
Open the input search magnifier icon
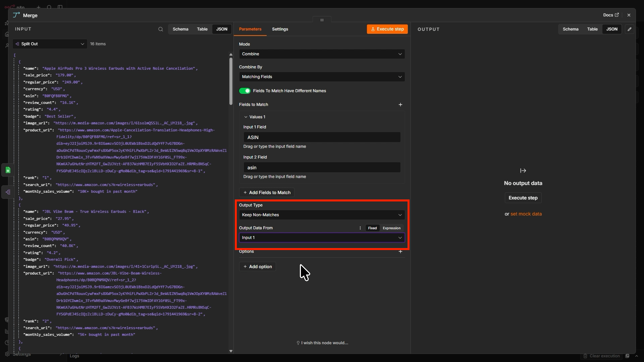click(161, 29)
